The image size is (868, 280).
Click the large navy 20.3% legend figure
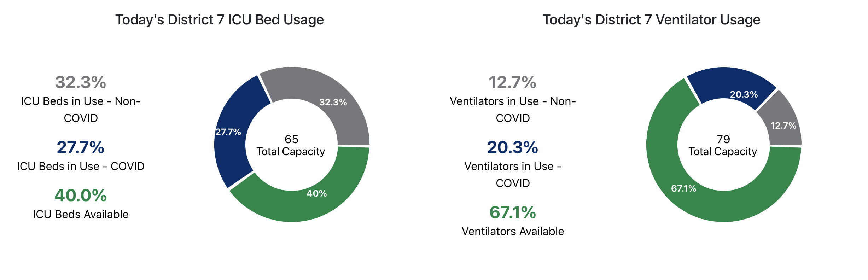point(513,147)
